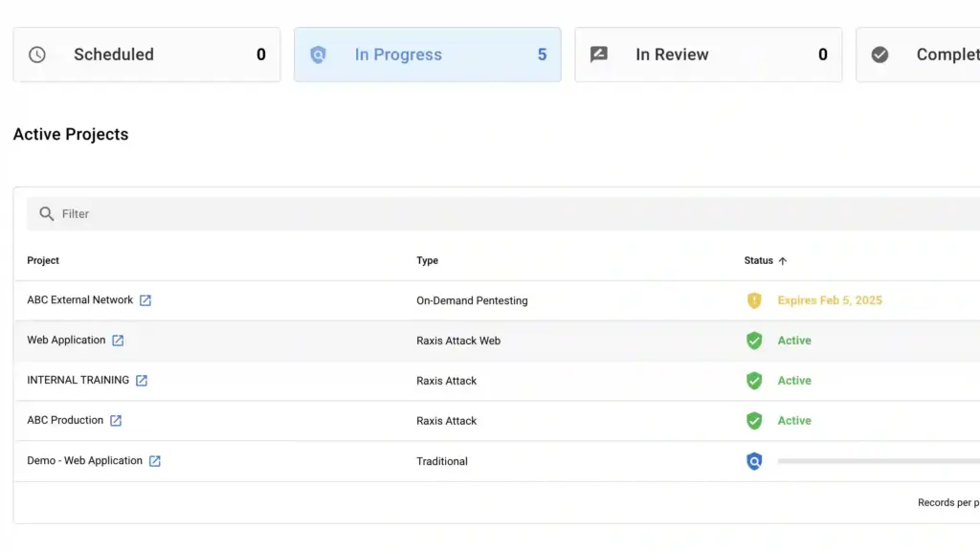Screen dimensions: 980x551
Task: Click INTERNAL TRAINING green active shield icon
Action: tap(754, 381)
